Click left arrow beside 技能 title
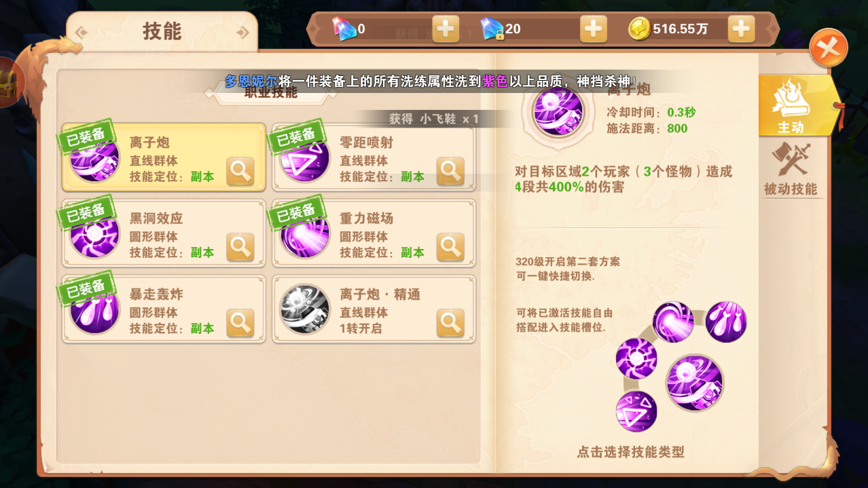Screen dimensions: 868x488 point(82,32)
